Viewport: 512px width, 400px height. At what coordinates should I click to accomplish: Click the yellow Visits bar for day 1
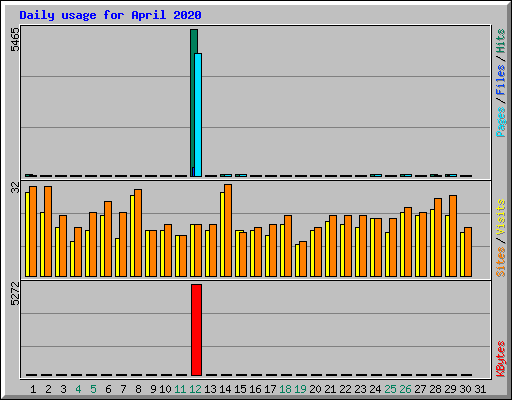27,234
